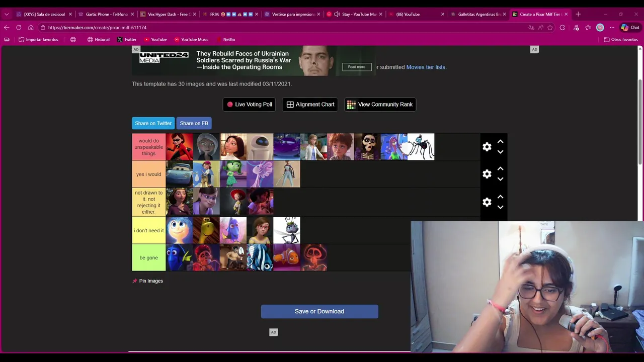
Task: Click Share on FB button
Action: pos(194,123)
